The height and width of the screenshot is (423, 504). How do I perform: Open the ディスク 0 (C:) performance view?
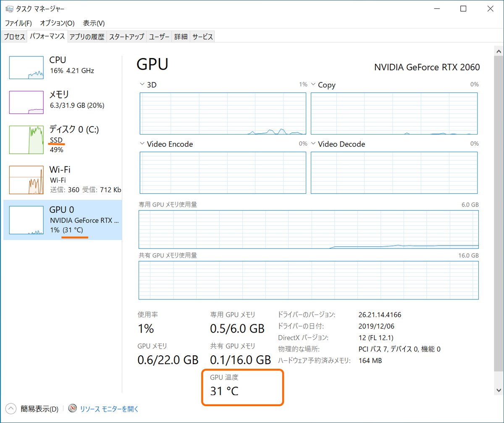[x=26, y=139]
